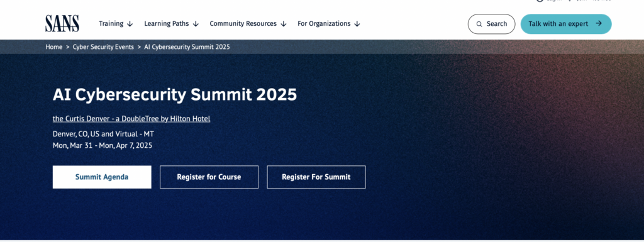Expand the Training dropdown arrow

(x=130, y=24)
